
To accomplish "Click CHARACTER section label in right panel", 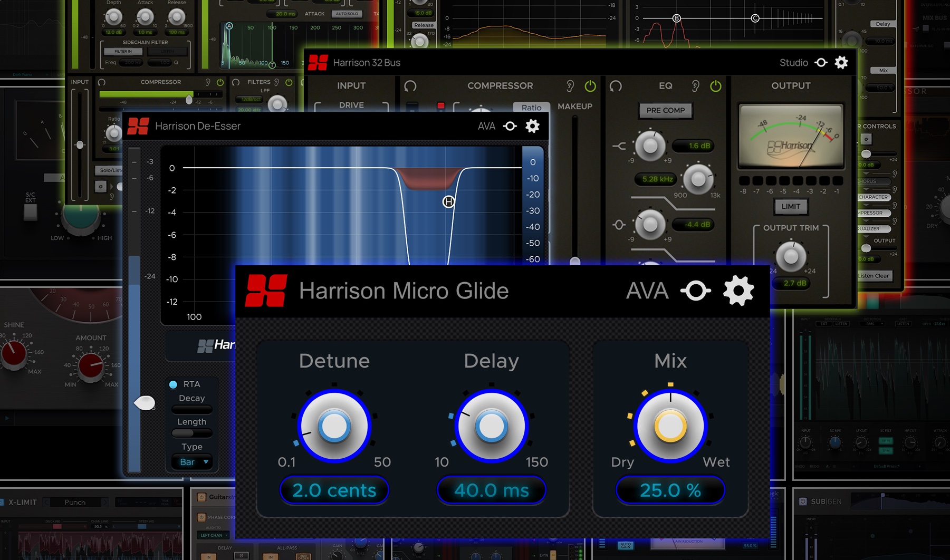I will click(x=874, y=197).
